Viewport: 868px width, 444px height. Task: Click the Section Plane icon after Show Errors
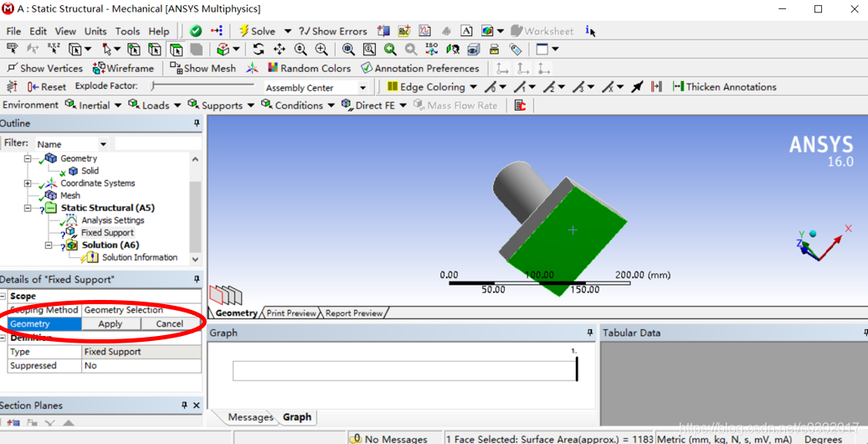pyautogui.click(x=383, y=31)
